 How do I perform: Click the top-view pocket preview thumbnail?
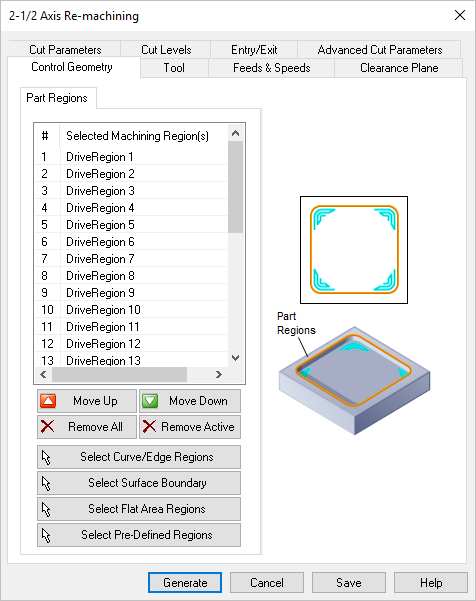[x=354, y=250]
